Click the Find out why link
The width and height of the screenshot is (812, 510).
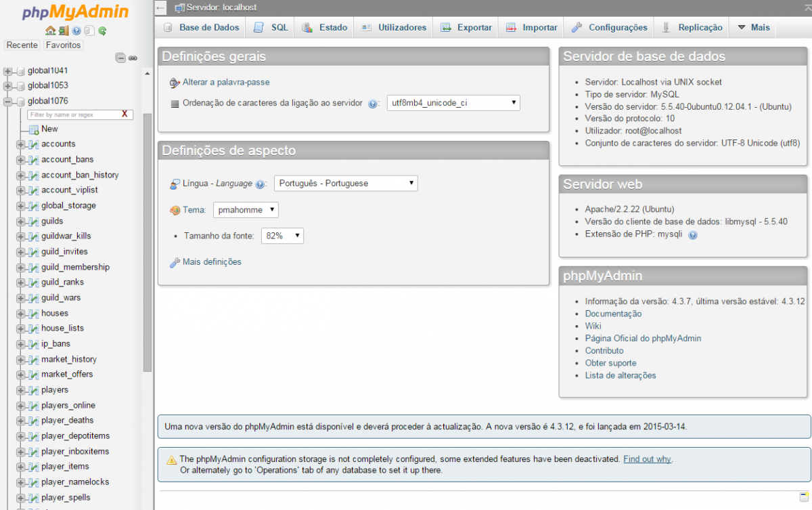coord(647,459)
